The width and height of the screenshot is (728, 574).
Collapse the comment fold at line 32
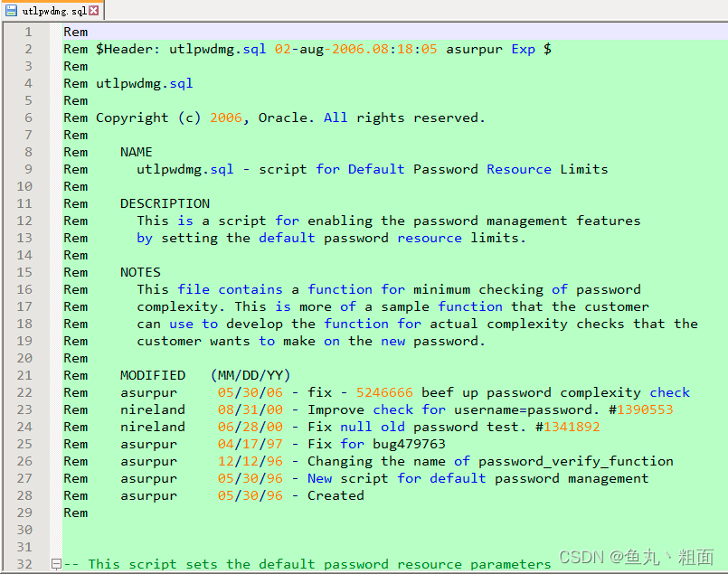[56, 564]
